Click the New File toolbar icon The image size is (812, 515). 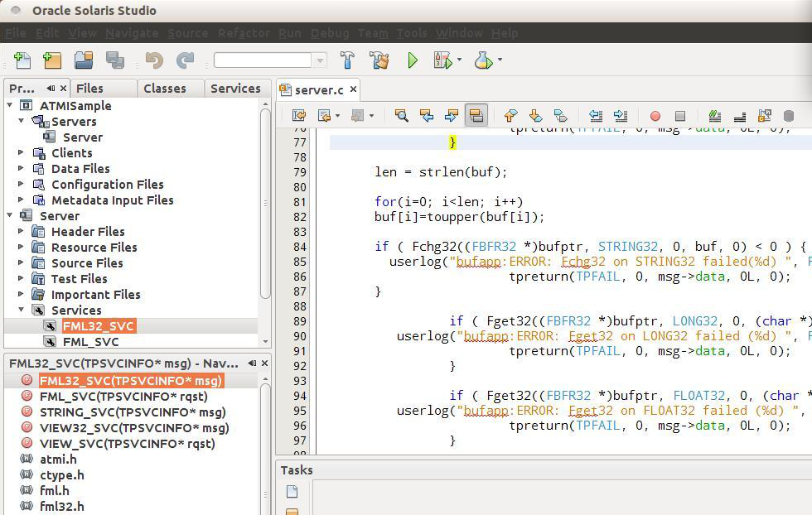coord(22,60)
